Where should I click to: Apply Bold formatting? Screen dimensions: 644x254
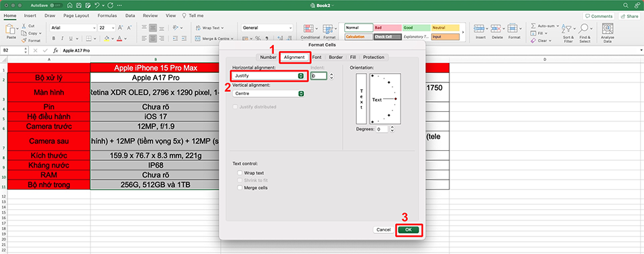click(54, 39)
